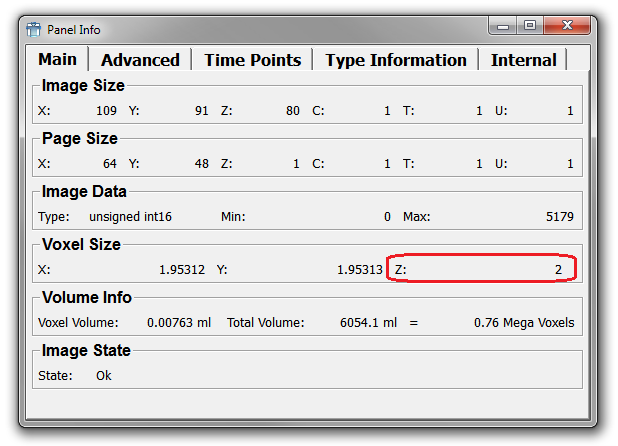
Task: Select the Voxel Size Y value 1.95313
Action: point(360,270)
